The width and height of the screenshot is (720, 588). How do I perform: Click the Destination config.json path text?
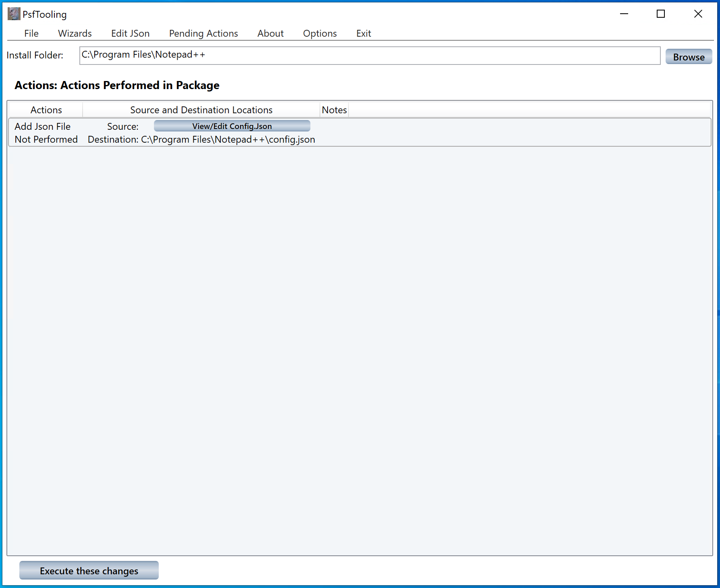click(228, 139)
